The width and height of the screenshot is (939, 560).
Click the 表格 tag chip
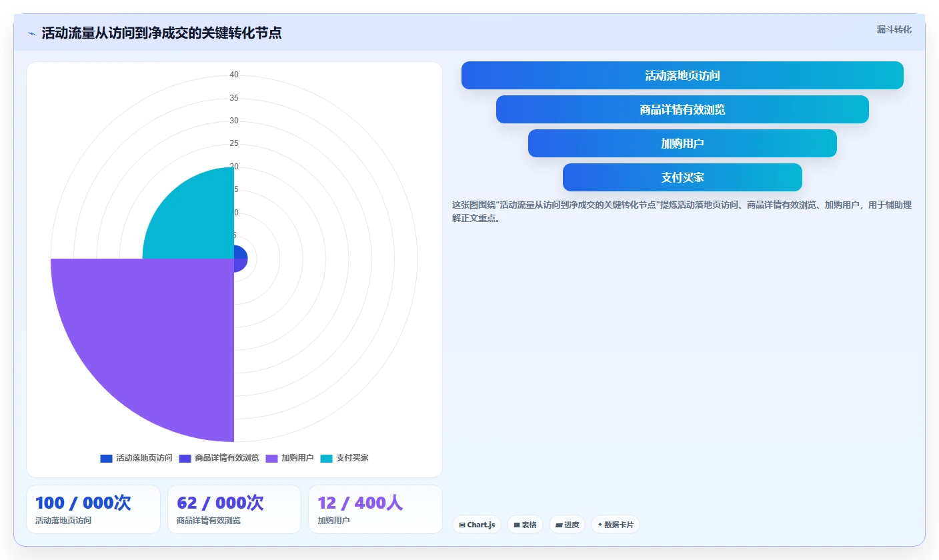(525, 525)
